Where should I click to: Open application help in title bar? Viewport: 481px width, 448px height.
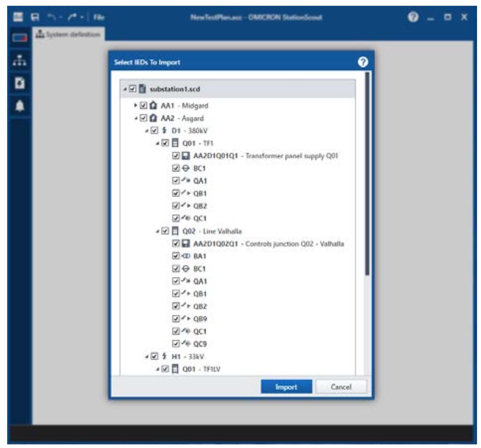[x=413, y=17]
